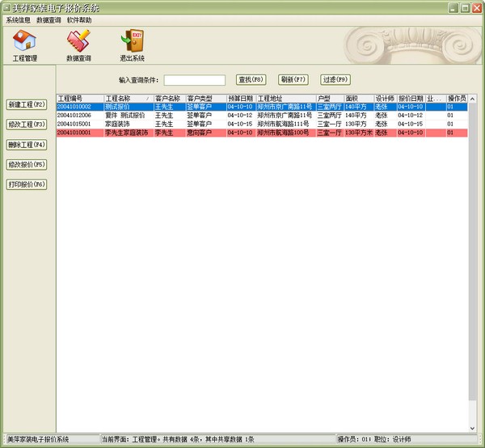This screenshot has height=448, width=485.
Task: Click the 查找(F8) button
Action: (x=251, y=79)
